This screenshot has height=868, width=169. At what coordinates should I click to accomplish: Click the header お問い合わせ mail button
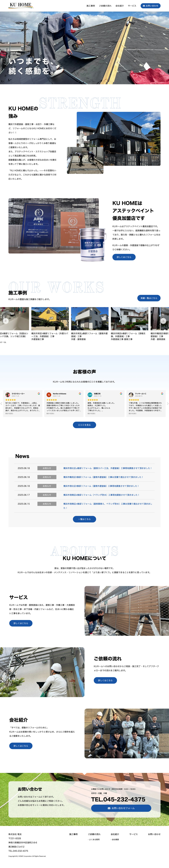click(x=150, y=6)
